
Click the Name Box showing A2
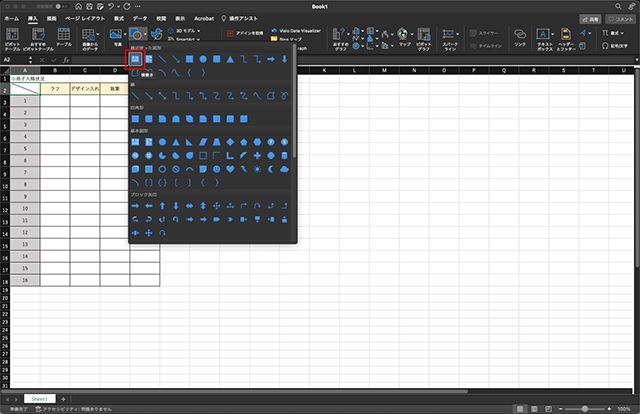16,60
